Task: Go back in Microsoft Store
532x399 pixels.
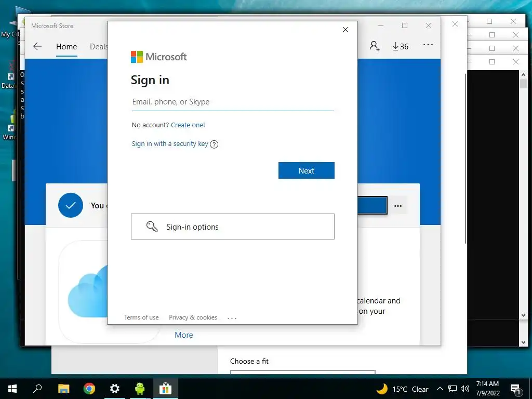Action: [x=37, y=46]
